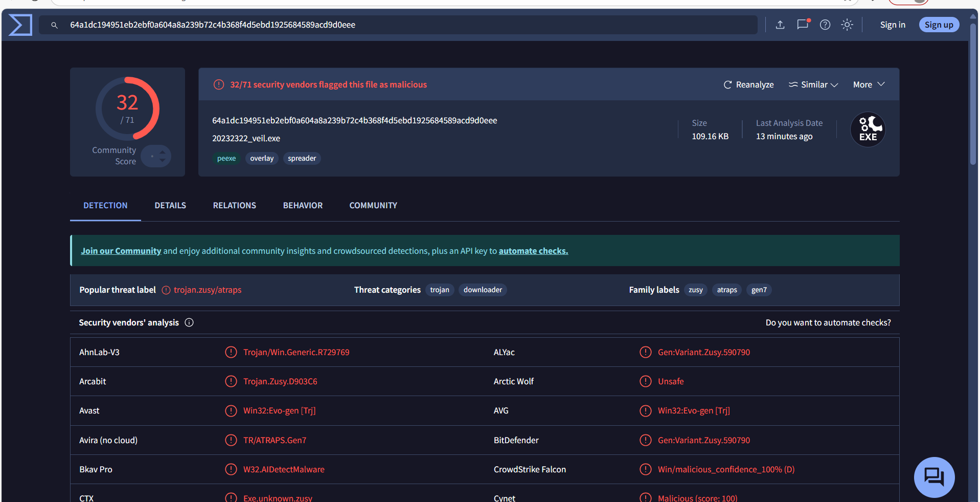This screenshot has width=980, height=502.
Task: Click the magnifier icon in the search bar
Action: [x=54, y=25]
